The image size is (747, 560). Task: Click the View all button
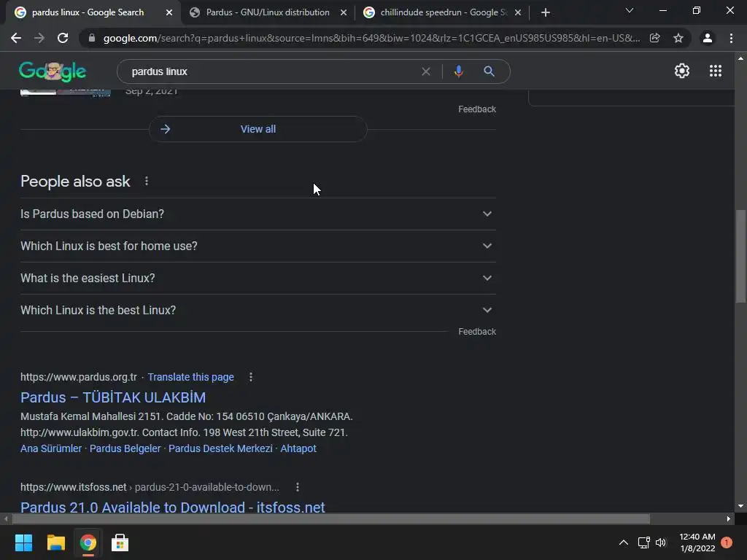258,129
